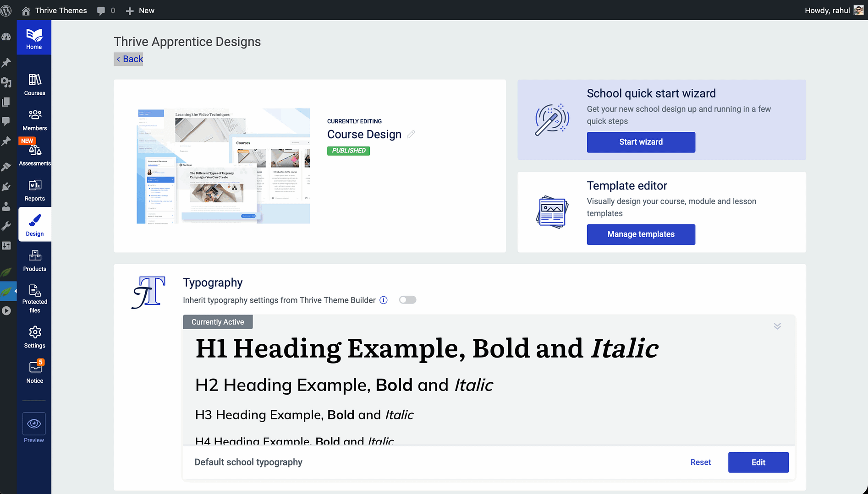Select the Home tab in sidebar
The width and height of the screenshot is (868, 494).
34,38
